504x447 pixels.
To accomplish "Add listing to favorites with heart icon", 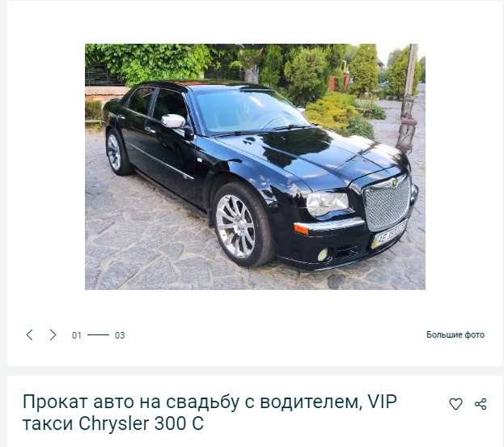I will (455, 404).
